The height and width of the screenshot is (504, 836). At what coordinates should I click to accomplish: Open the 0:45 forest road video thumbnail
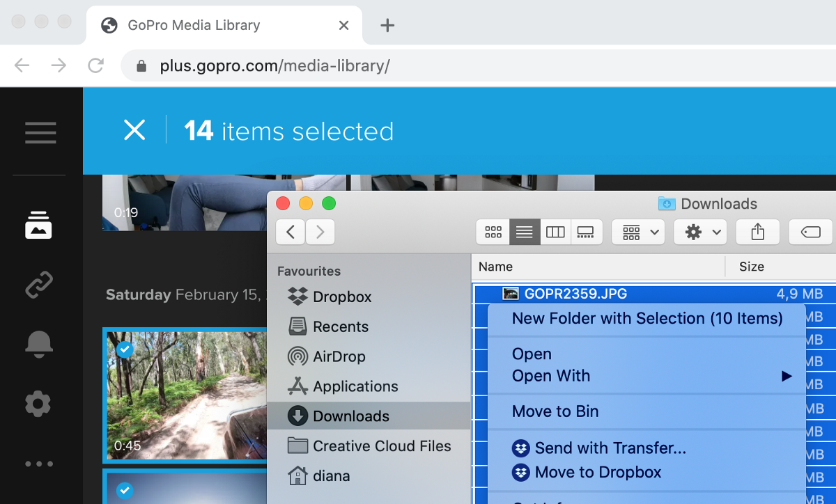click(x=187, y=395)
